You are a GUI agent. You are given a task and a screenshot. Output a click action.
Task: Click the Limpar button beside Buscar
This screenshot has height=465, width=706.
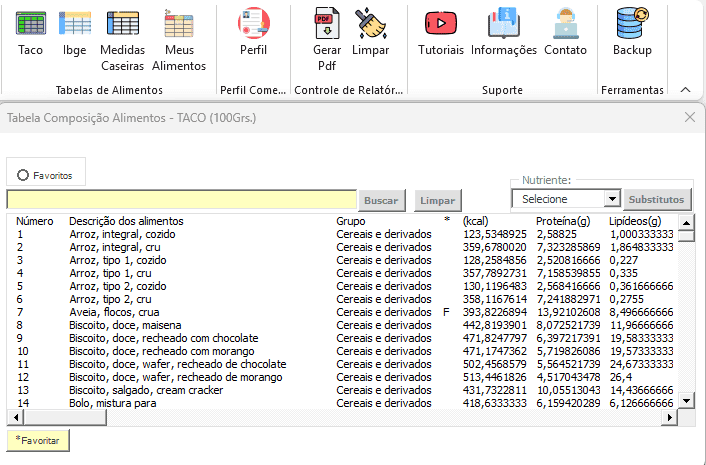pyautogui.click(x=438, y=200)
